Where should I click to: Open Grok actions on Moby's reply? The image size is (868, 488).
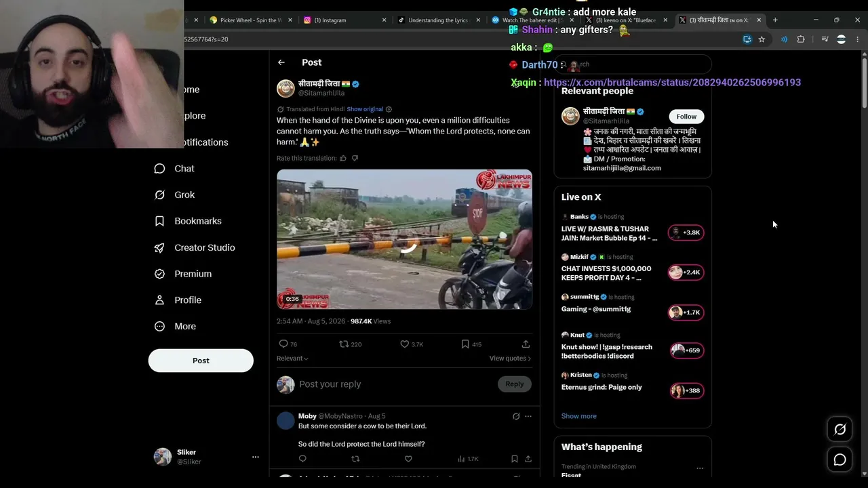coord(516,416)
